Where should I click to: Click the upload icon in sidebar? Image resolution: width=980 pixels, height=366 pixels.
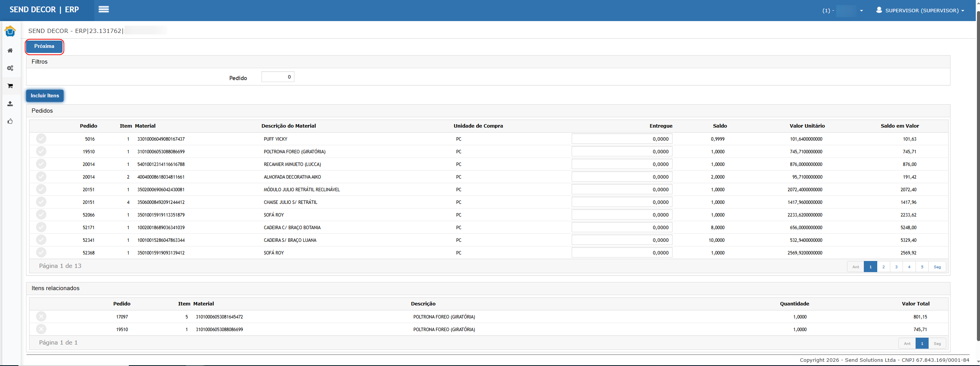tap(10, 104)
